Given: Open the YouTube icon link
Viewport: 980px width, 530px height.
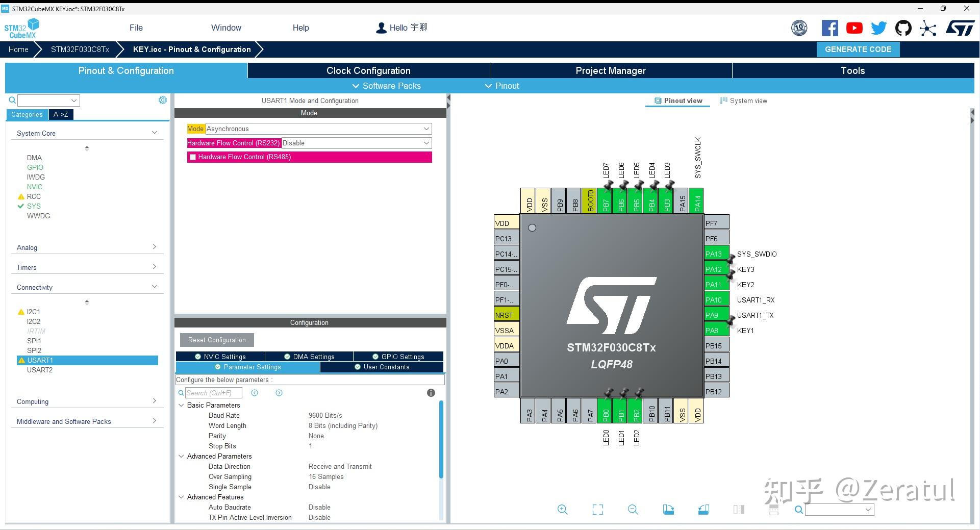Looking at the screenshot, I should tap(854, 28).
